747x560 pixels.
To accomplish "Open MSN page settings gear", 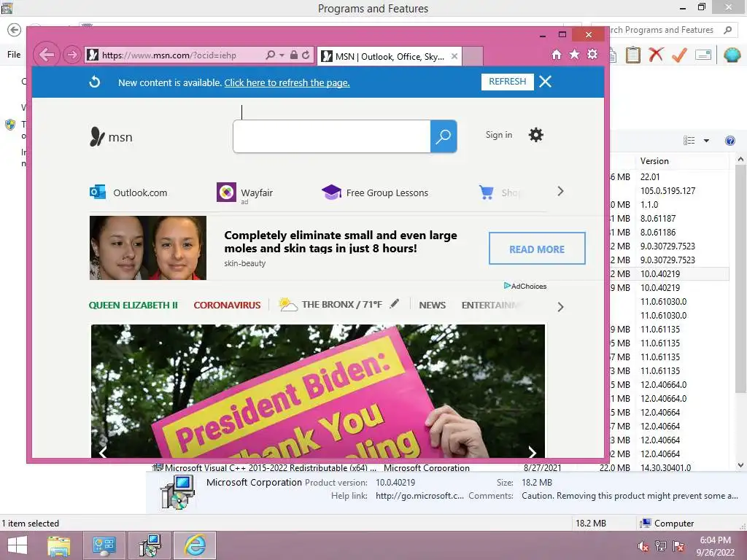I will [x=536, y=135].
